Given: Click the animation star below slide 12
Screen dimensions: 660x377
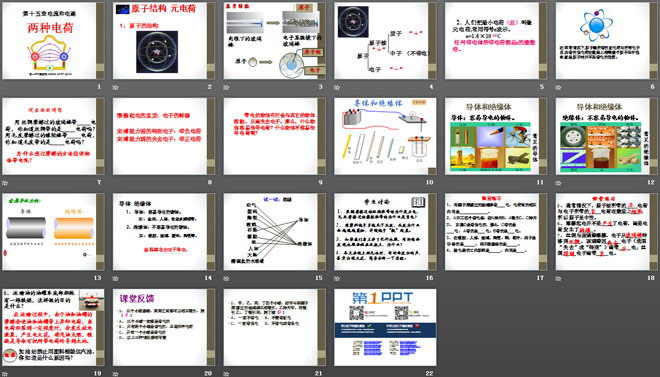Looking at the screenshot, I should (559, 183).
